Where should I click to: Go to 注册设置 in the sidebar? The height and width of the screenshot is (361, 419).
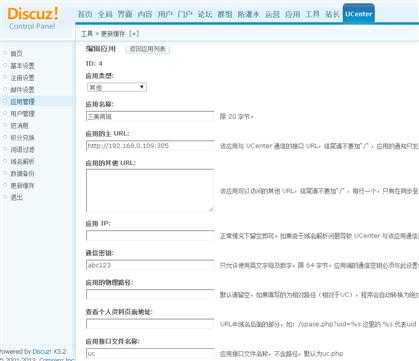22,78
